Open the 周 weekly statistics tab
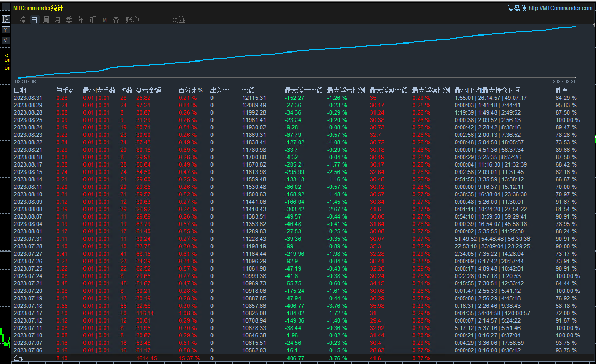 click(46, 20)
